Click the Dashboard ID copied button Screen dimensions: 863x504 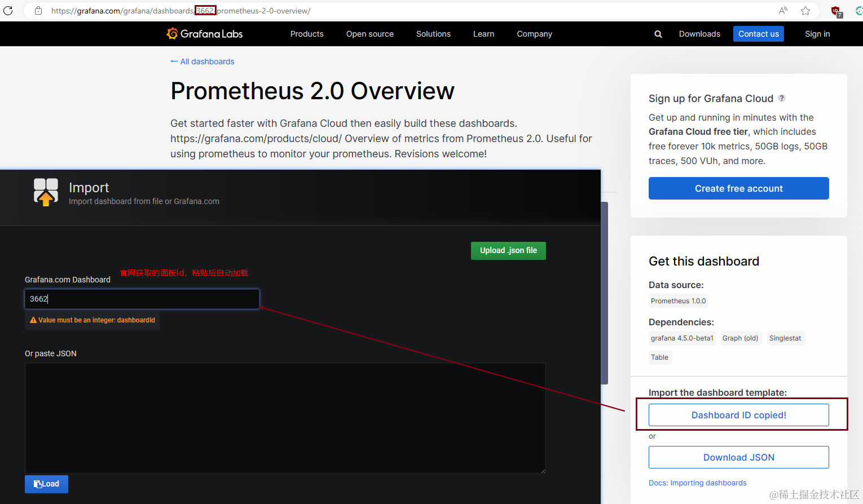point(739,415)
